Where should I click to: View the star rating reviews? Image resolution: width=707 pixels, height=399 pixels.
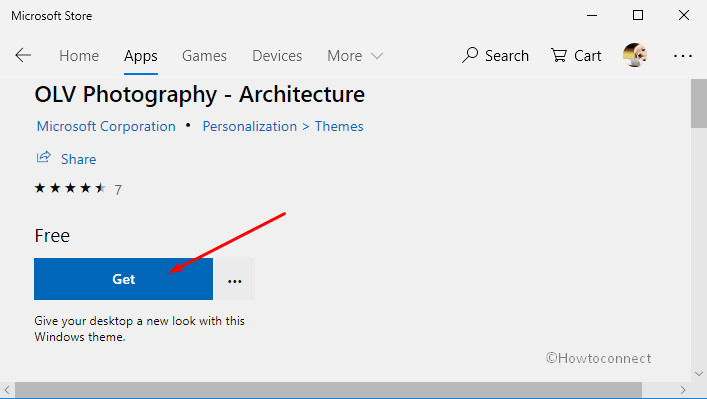(70, 188)
